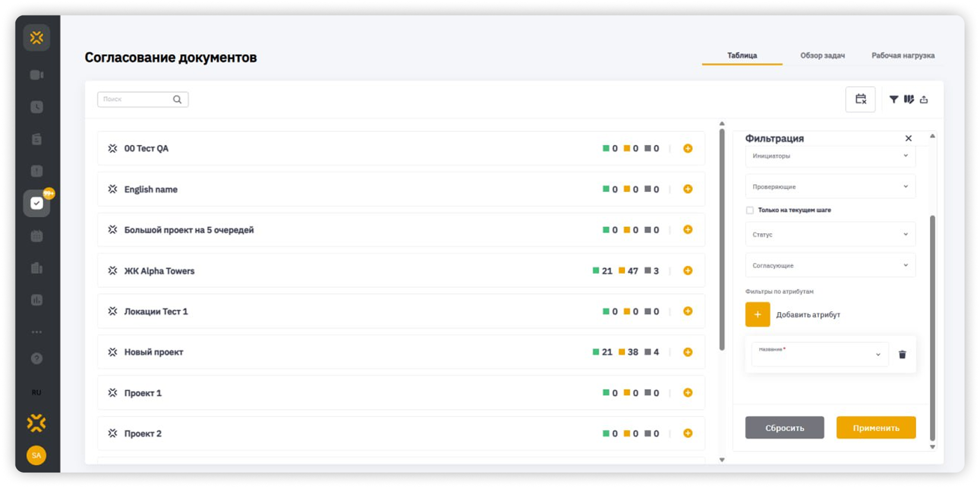Open the calendar reset icon button

coord(860,99)
